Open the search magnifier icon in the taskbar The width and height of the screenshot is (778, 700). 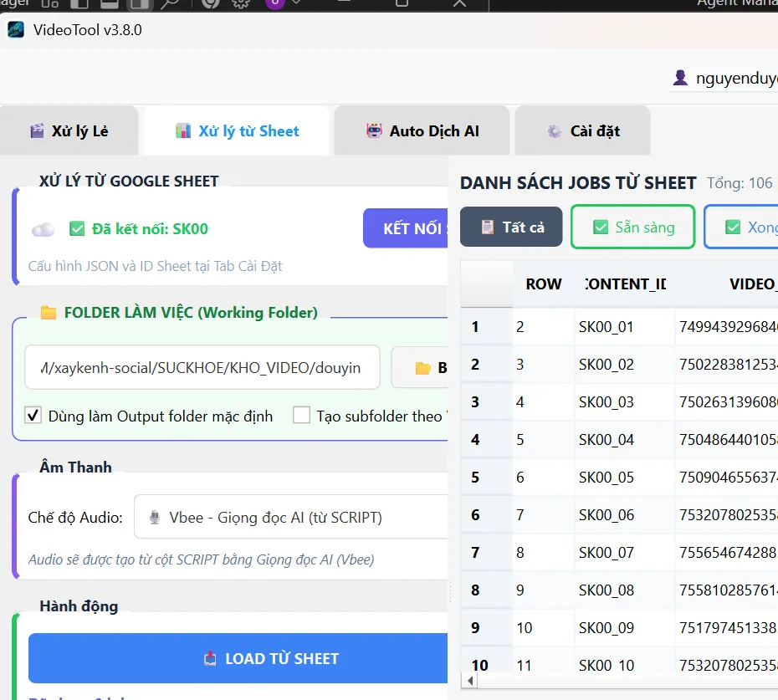click(171, 5)
